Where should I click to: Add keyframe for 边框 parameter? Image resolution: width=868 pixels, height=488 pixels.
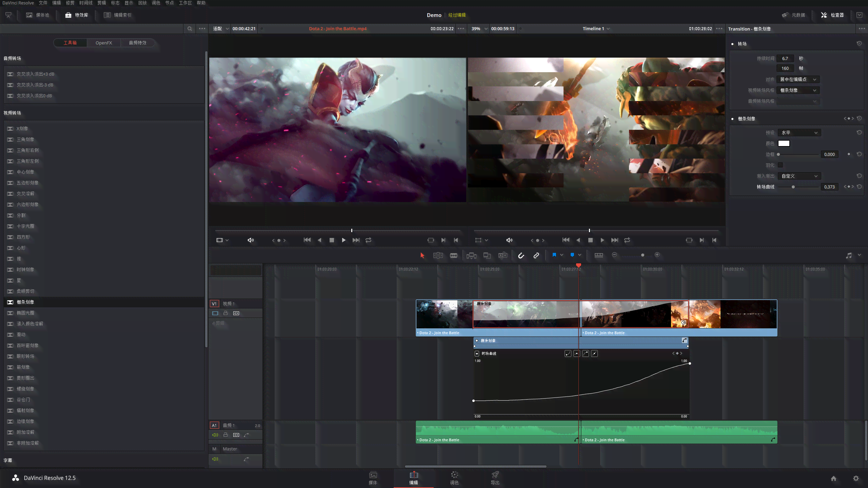tap(849, 154)
